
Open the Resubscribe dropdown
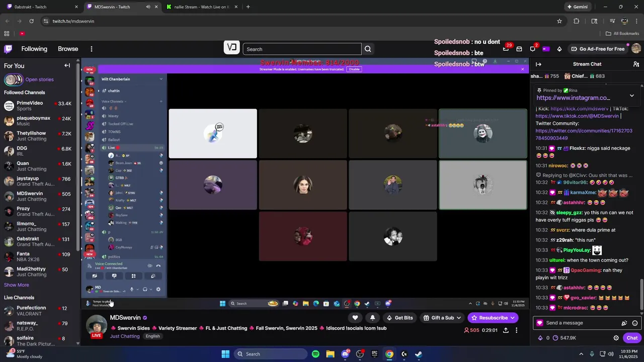point(493,318)
